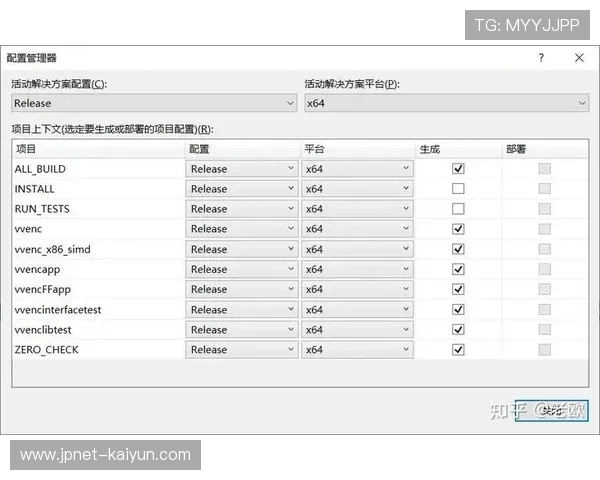600x480 pixels.
Task: Open configuration dropdown for vvencinterfacetest
Action: coord(242,309)
